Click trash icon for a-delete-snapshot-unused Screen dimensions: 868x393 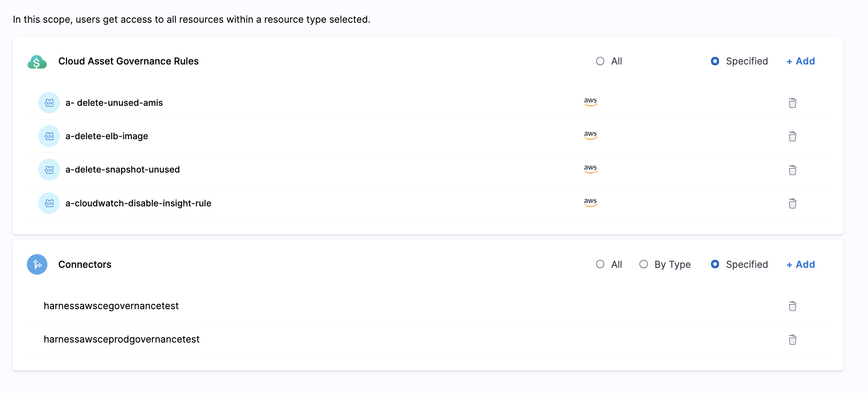point(792,170)
